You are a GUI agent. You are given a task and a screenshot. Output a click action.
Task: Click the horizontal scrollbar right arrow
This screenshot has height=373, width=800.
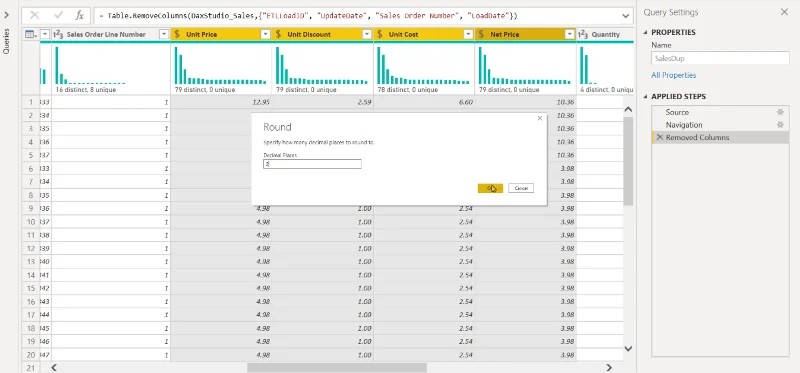609,367
